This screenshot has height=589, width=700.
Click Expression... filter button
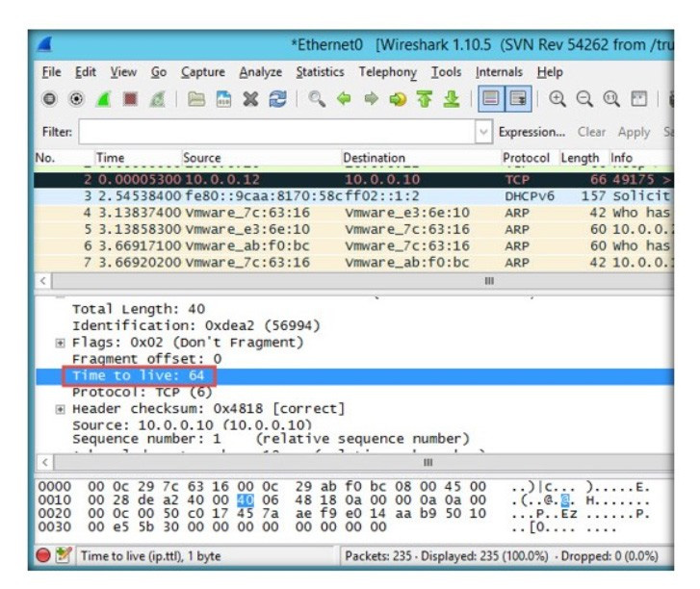(531, 132)
